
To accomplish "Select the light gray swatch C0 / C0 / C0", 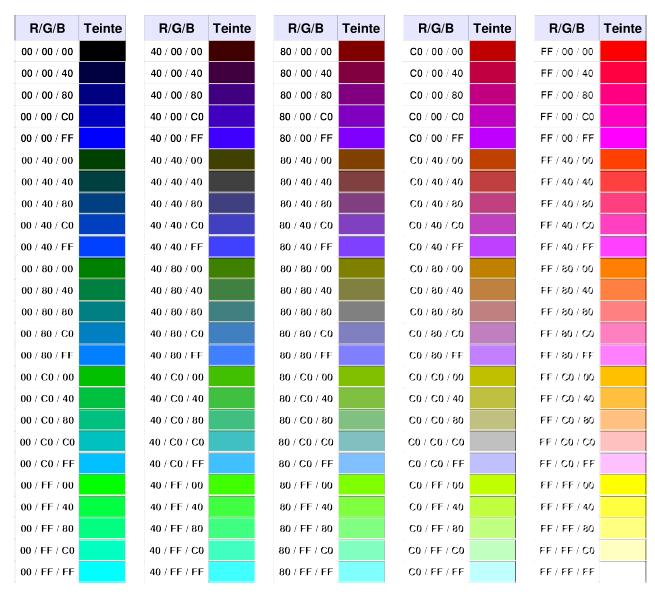I will [492, 441].
